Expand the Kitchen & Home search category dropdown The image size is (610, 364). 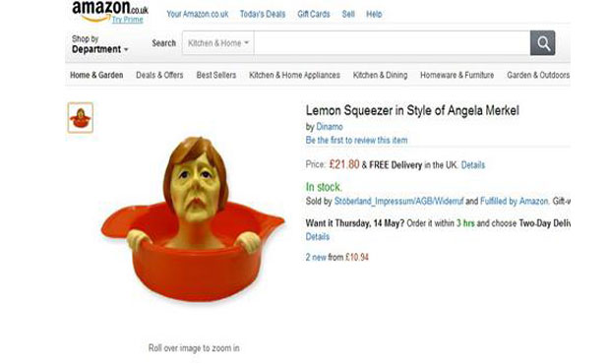click(218, 43)
